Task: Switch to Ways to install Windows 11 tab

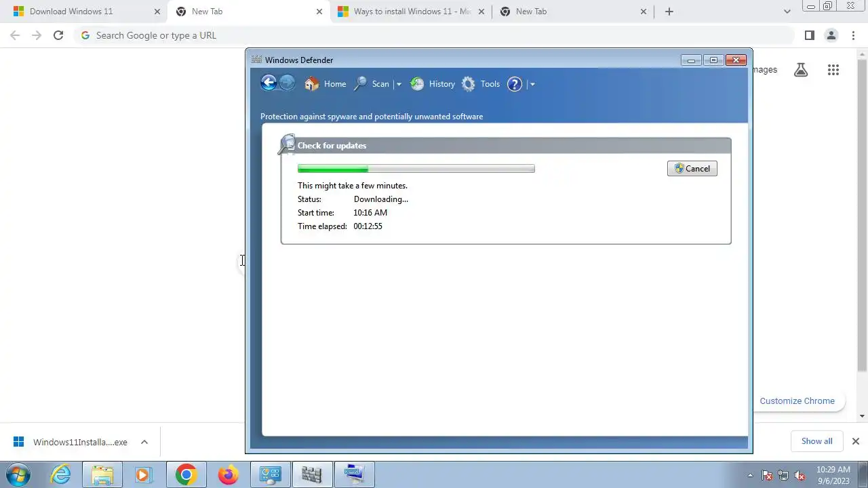Action: (411, 12)
